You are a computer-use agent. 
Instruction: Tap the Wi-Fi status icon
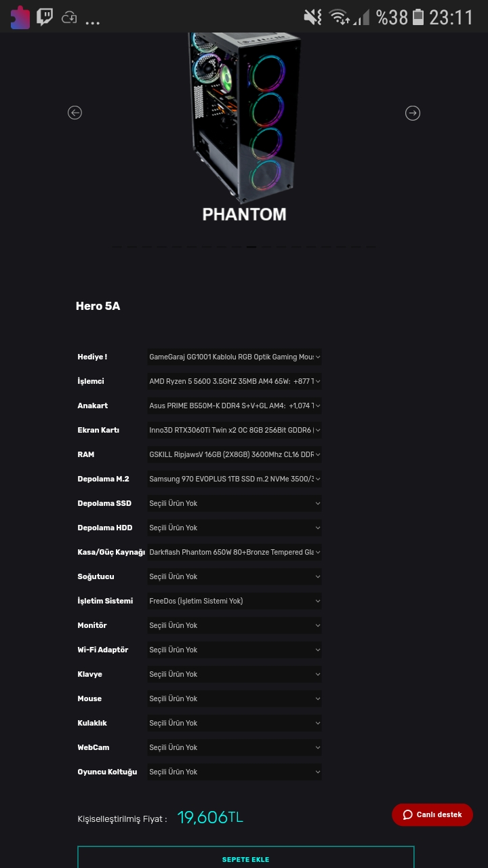(x=339, y=17)
